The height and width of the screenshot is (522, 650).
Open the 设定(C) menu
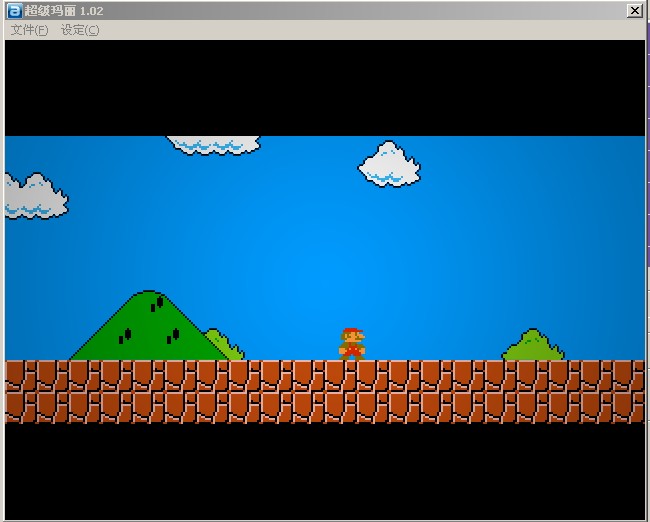point(80,30)
